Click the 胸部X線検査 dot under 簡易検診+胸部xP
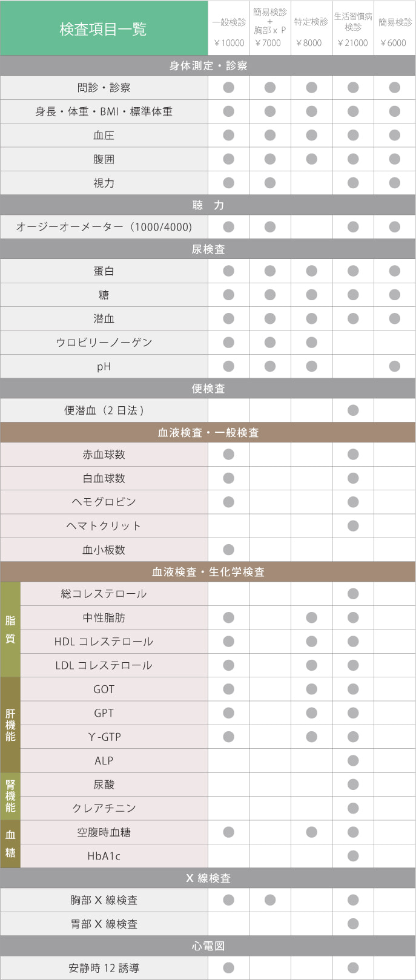Screen dimensions: 416x980 pyautogui.click(x=270, y=900)
